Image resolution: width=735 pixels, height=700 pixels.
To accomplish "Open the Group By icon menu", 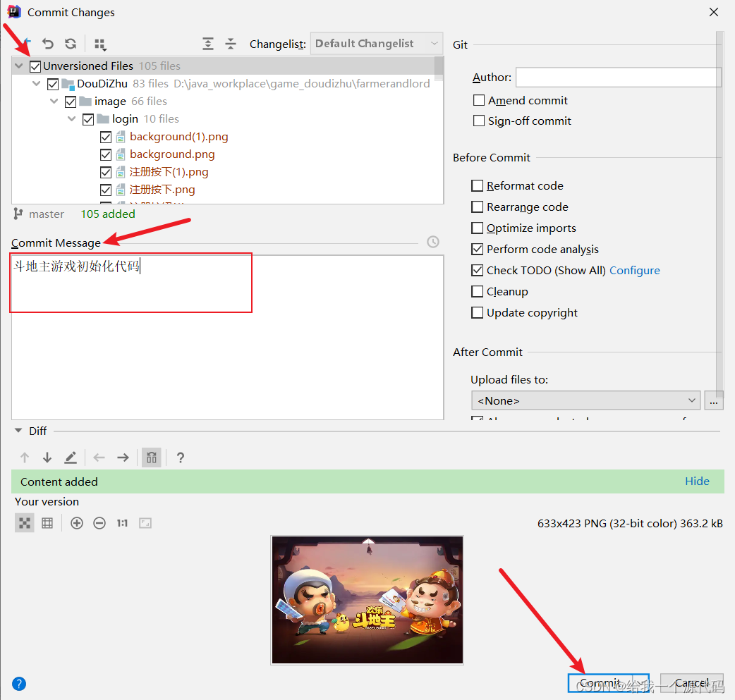I will coord(100,44).
